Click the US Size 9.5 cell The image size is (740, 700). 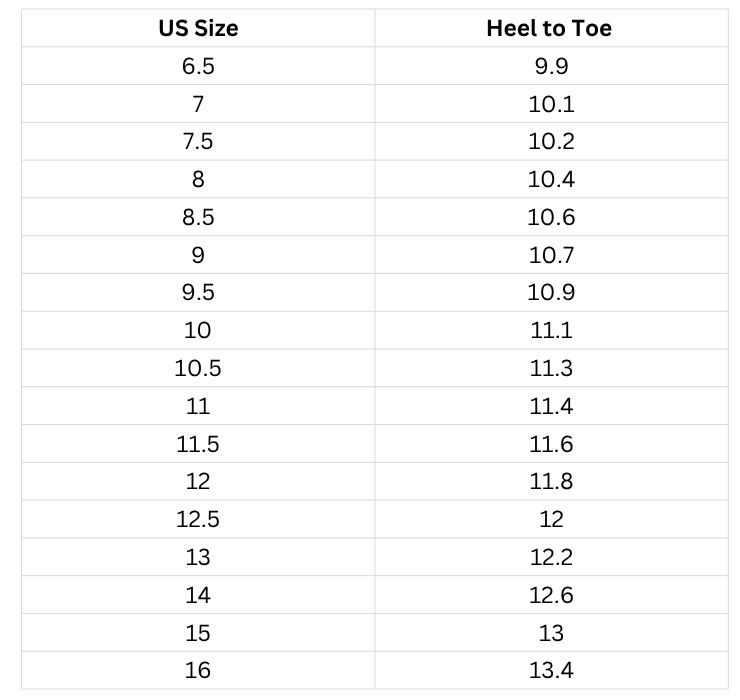tap(198, 293)
